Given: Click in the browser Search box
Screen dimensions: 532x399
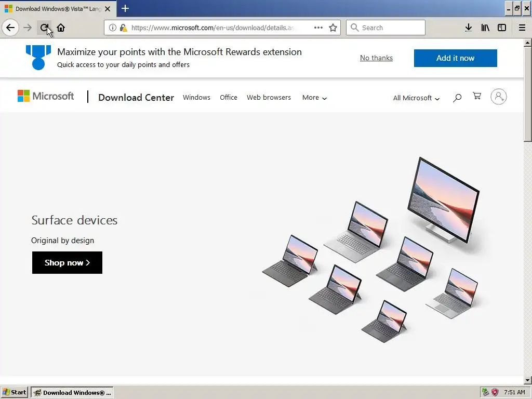Looking at the screenshot, I should [x=385, y=28].
